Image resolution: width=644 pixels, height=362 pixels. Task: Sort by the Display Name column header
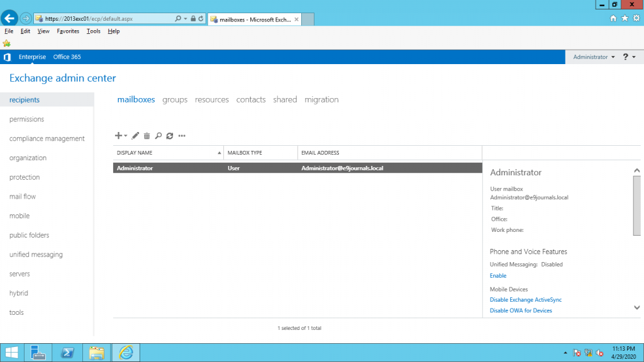click(x=169, y=153)
